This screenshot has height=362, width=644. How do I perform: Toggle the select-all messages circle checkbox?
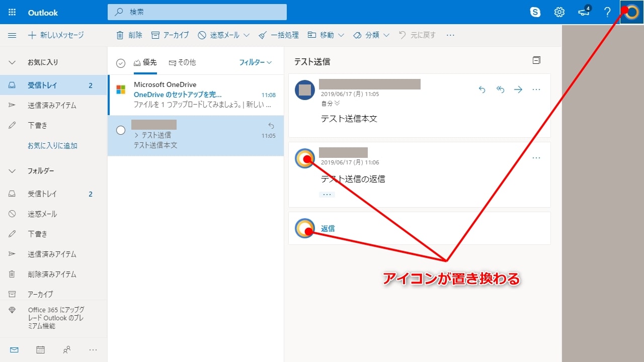pyautogui.click(x=120, y=63)
